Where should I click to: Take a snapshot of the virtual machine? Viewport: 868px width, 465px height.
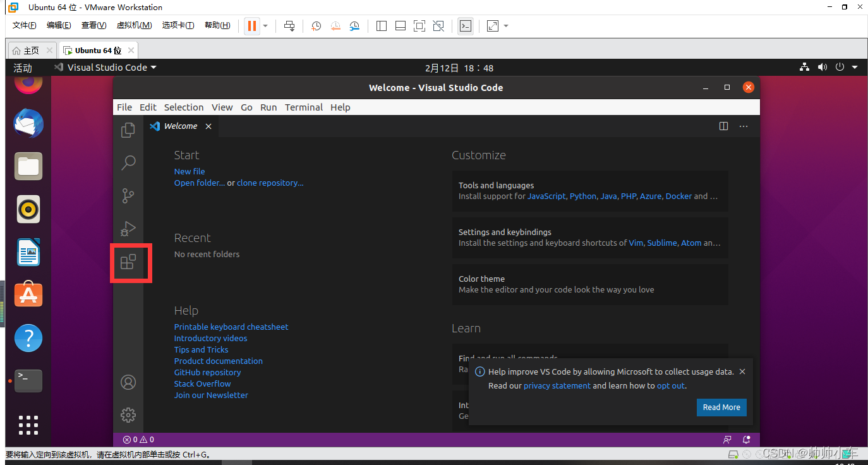316,26
